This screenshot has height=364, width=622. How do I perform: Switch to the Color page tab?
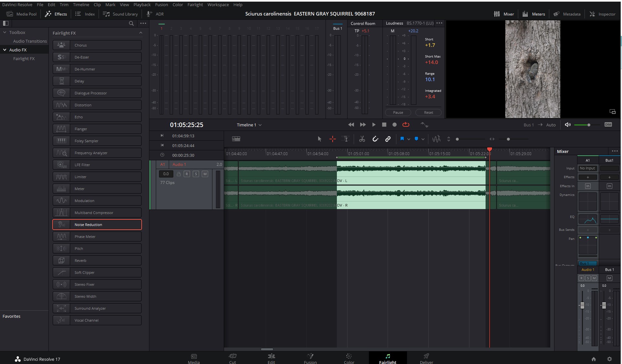pos(349,358)
